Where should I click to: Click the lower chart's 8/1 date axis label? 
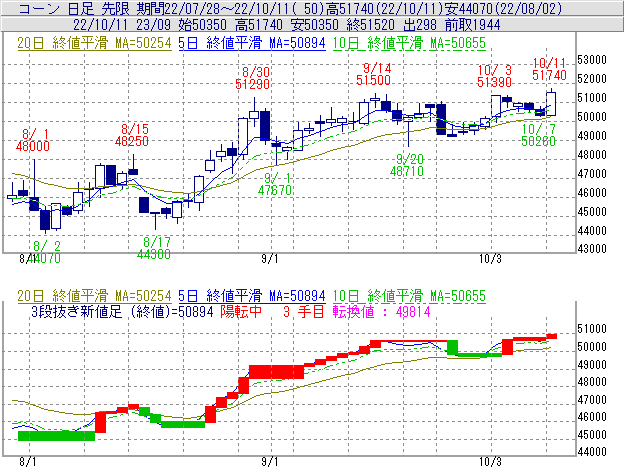pyautogui.click(x=27, y=462)
